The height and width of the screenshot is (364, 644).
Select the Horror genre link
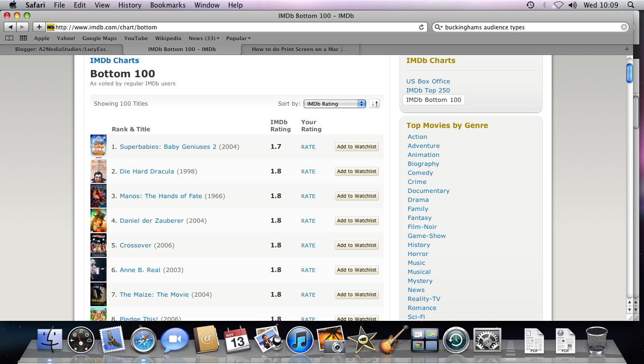pos(418,254)
